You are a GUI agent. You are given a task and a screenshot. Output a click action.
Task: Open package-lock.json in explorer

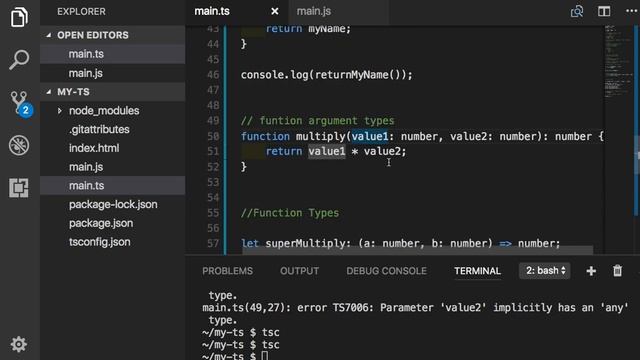tap(113, 204)
